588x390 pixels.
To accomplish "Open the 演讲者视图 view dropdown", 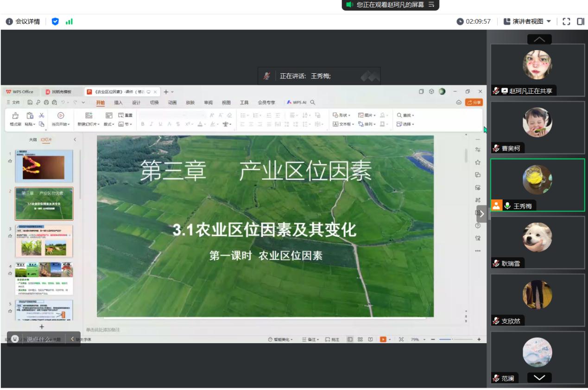I will click(527, 21).
